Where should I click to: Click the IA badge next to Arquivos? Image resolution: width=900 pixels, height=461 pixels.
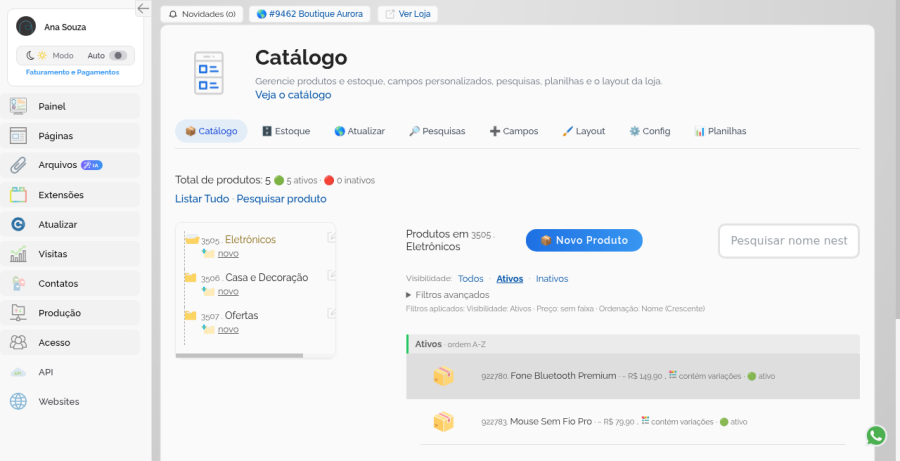tap(91, 165)
